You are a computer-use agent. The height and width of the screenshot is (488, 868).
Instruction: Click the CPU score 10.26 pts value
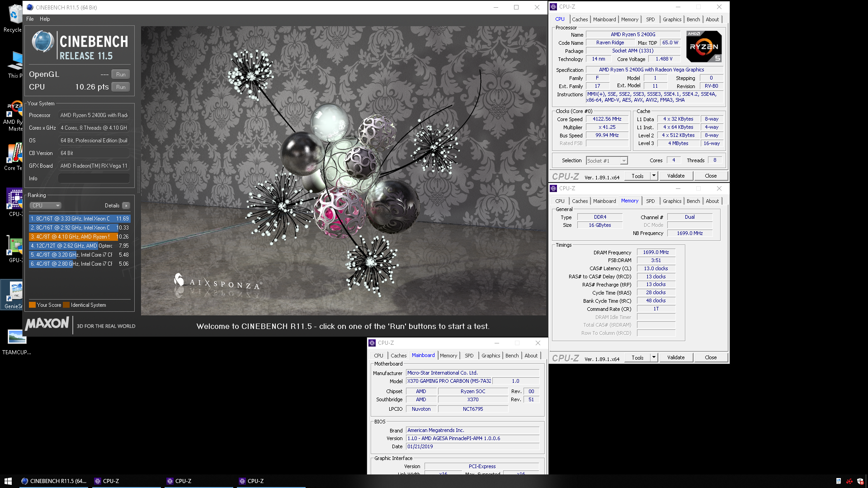[92, 87]
